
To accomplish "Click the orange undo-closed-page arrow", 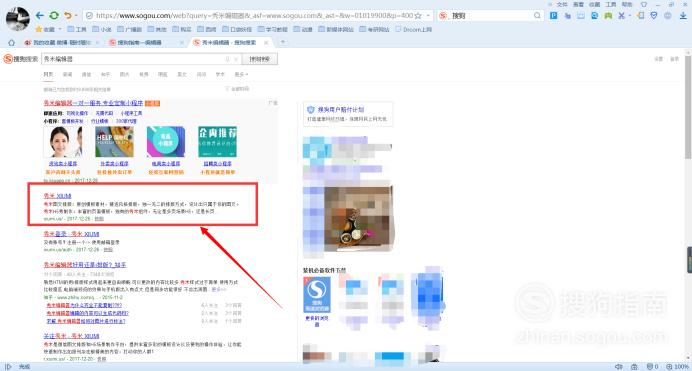I will [68, 15].
